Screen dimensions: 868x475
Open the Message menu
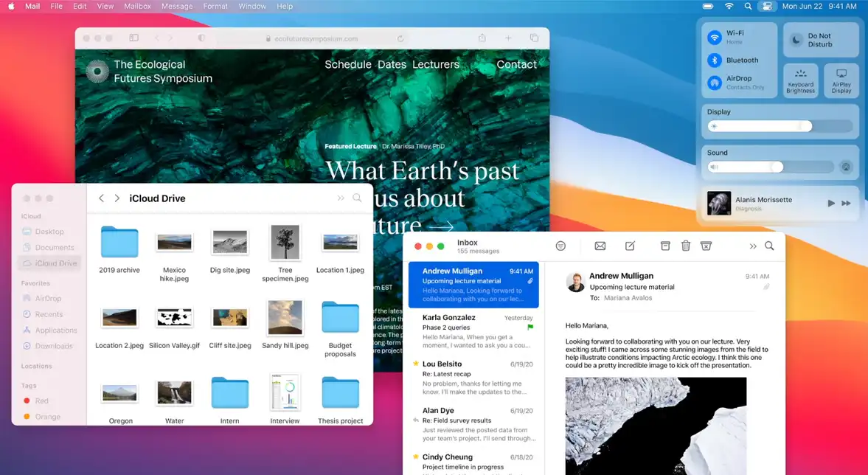(x=177, y=6)
